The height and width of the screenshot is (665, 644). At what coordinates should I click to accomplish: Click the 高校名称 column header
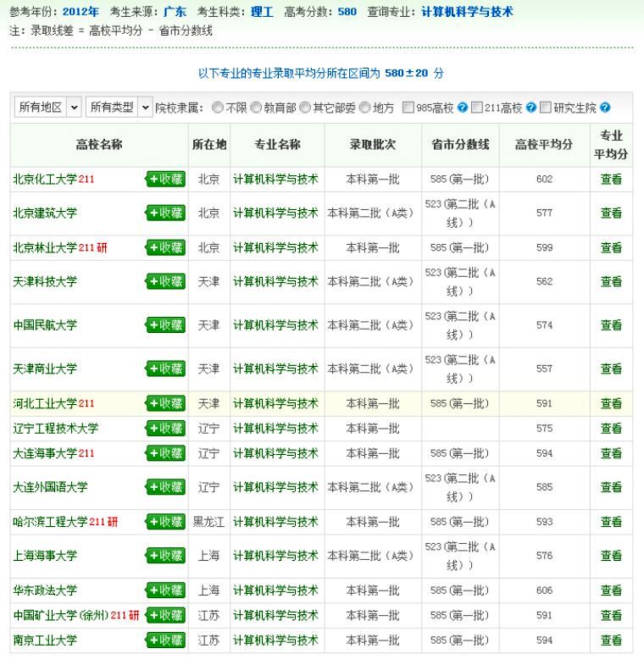click(99, 145)
